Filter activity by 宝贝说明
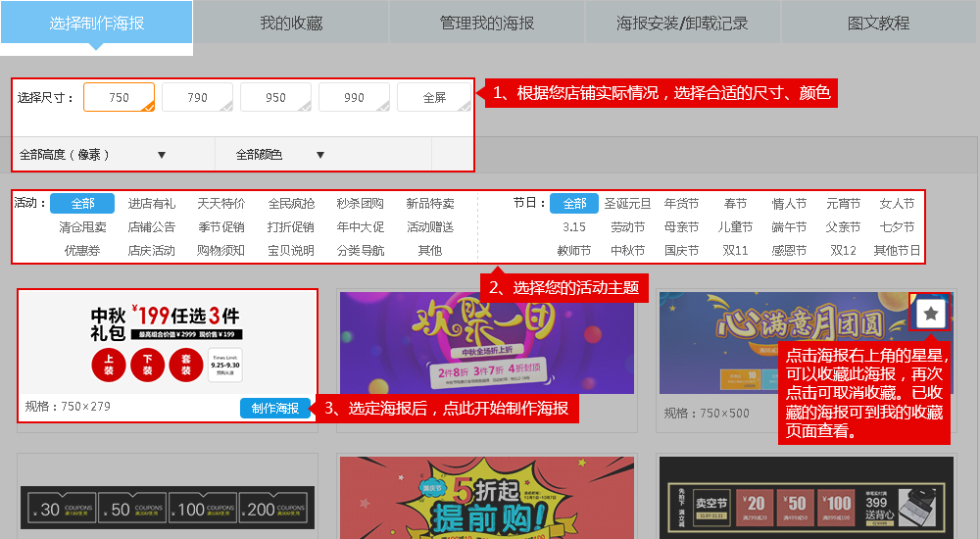Image resolution: width=980 pixels, height=539 pixels. point(291,251)
